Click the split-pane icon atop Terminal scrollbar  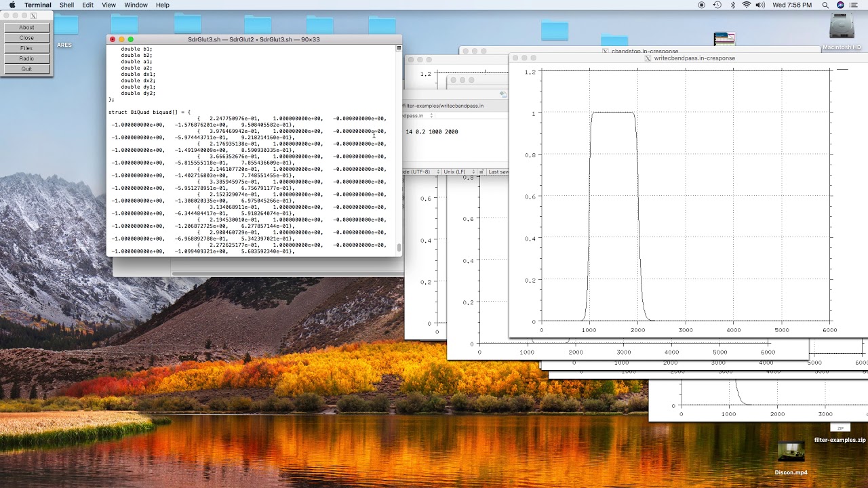pyautogui.click(x=399, y=48)
